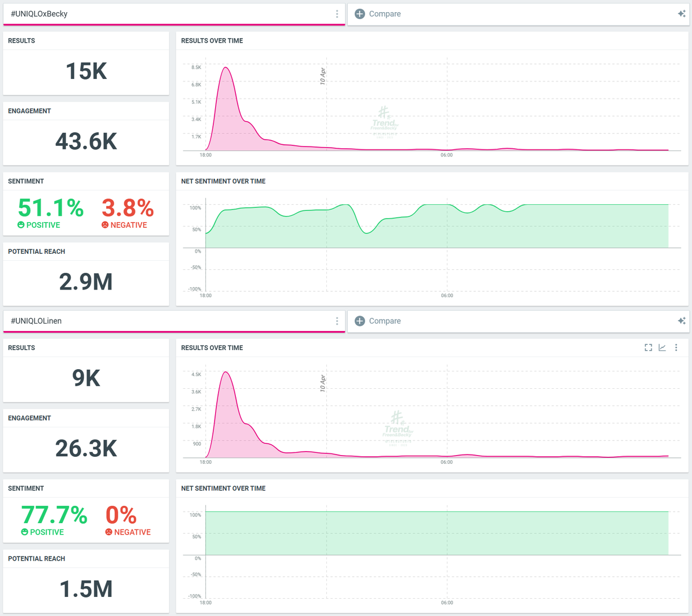Click the plus icon in the #UNIQLOxBecky Compare box
The height and width of the screenshot is (616, 692).
pos(360,14)
